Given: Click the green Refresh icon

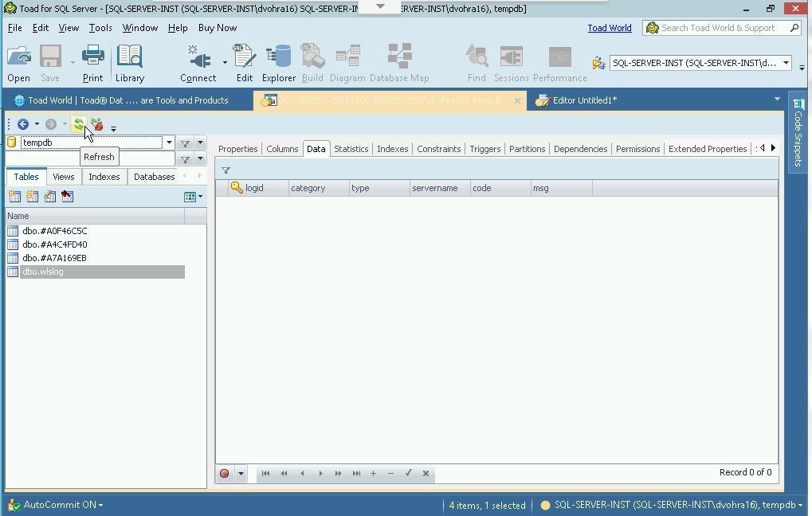Looking at the screenshot, I should (78, 124).
